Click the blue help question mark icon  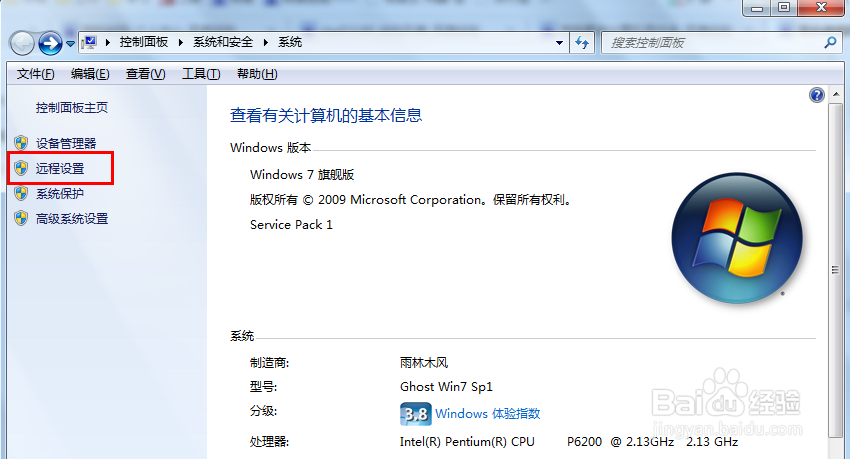816,95
